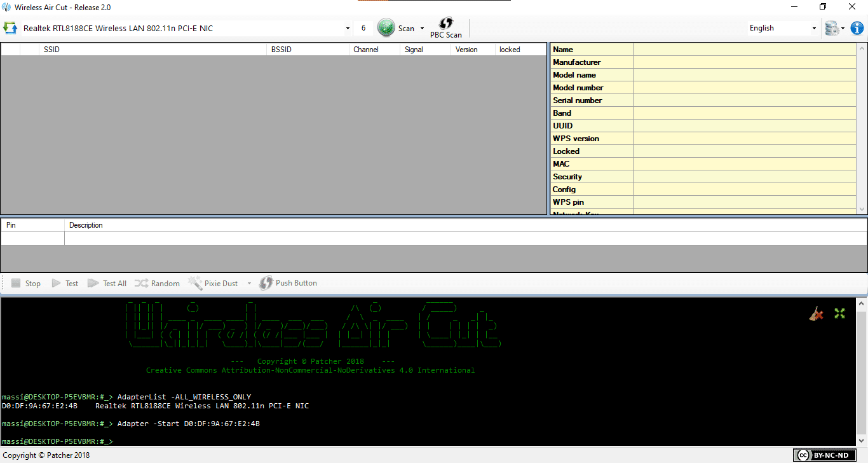Open the CC BY-NC-ND license badge

(824, 455)
